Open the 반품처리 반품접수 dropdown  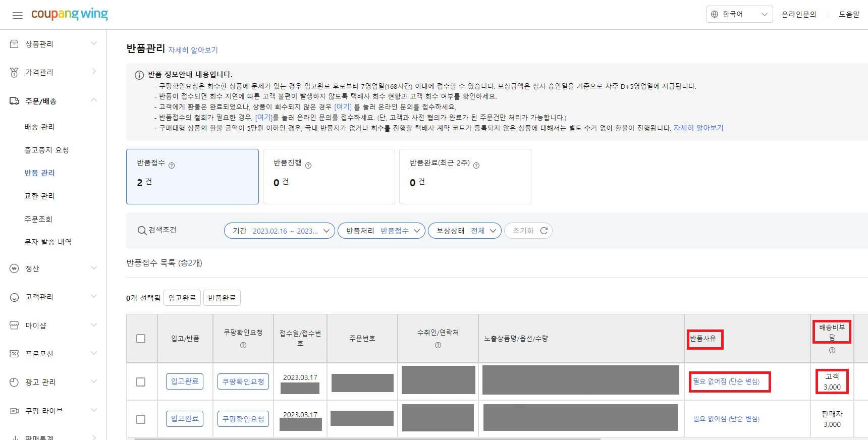(x=382, y=231)
